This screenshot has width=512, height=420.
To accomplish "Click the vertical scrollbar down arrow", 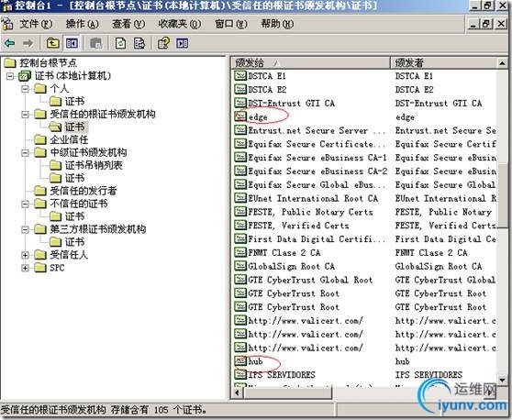I will (x=502, y=380).
